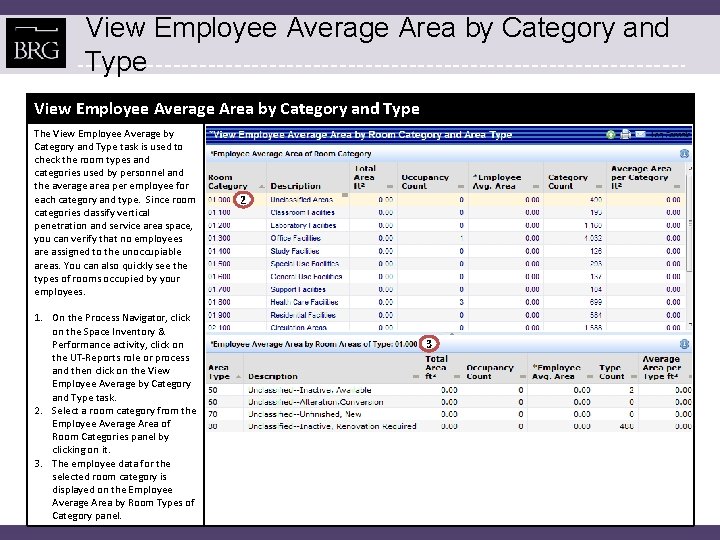The height and width of the screenshot is (540, 720).
Task: Select Unclassified--Unfinished, New row description
Action: [x=304, y=414]
